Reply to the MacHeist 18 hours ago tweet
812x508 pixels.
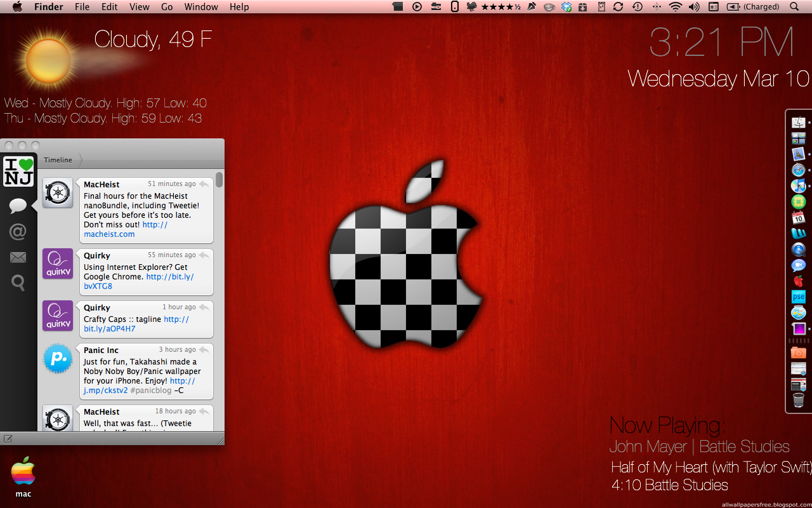coord(204,411)
